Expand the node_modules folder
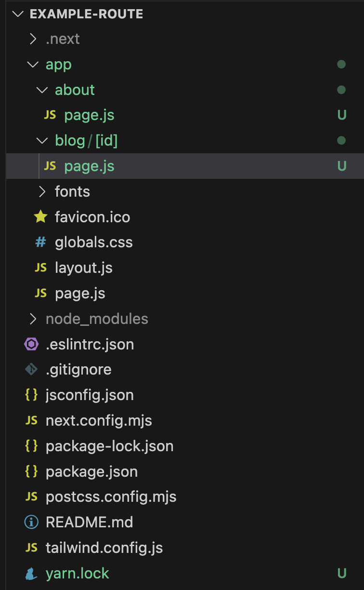364x590 pixels. click(x=33, y=319)
